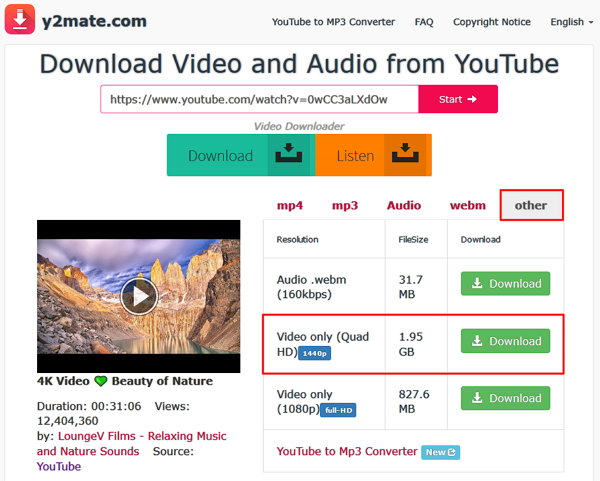Image resolution: width=600 pixels, height=481 pixels.
Task: Select the 1.95 GB file size cell
Action: 416,344
